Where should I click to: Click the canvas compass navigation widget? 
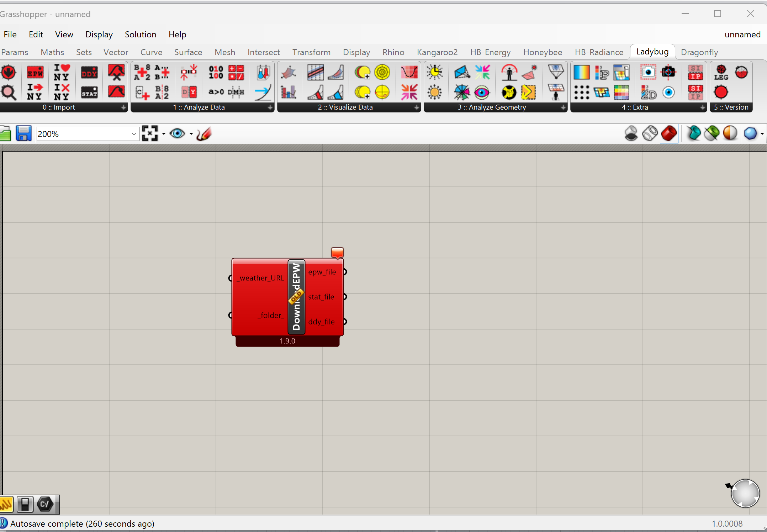click(745, 493)
